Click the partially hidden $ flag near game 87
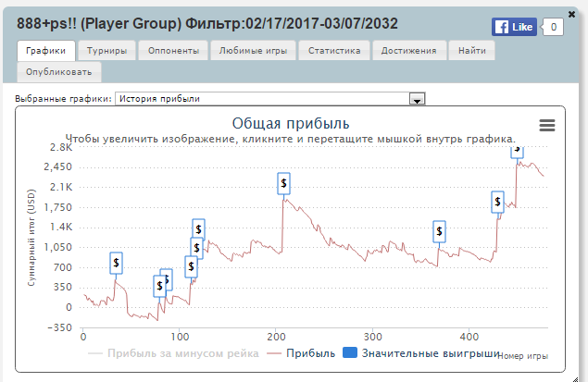Screen dimensions: 588x382 click(x=169, y=279)
